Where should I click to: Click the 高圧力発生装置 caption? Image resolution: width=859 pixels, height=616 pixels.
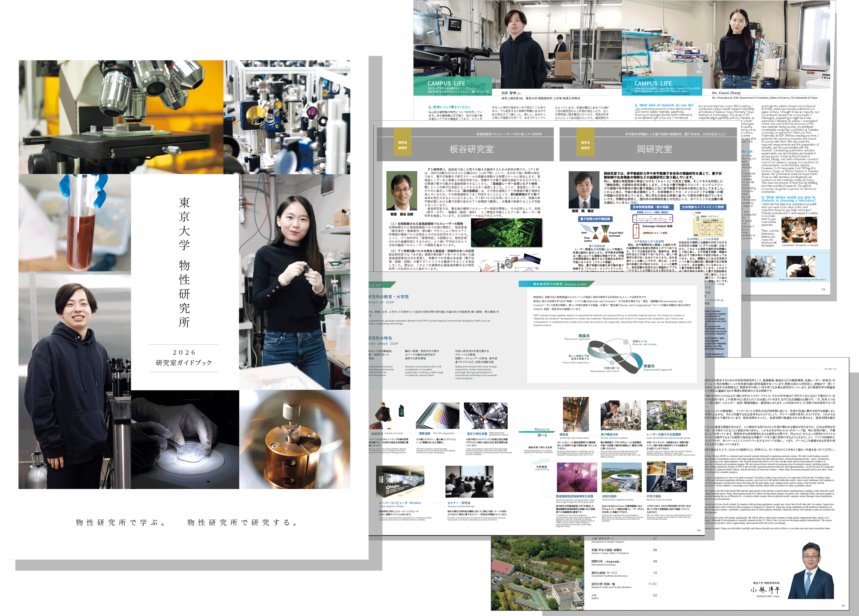coord(488,434)
